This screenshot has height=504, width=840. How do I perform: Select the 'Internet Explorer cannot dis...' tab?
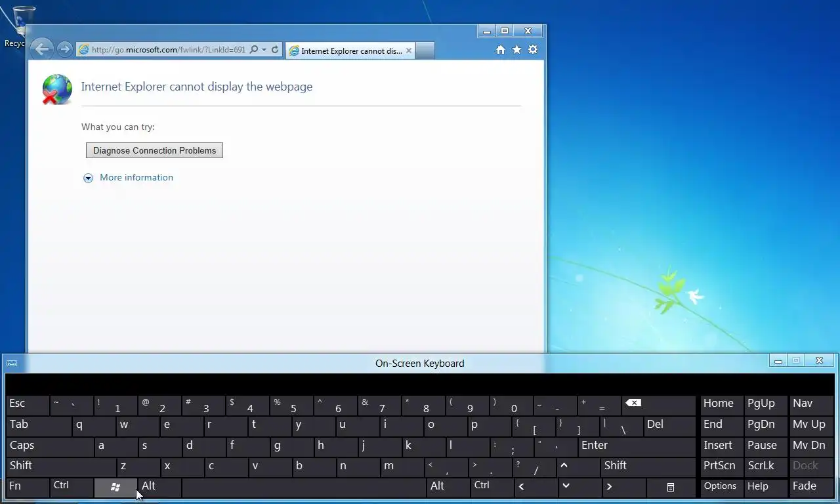(350, 51)
